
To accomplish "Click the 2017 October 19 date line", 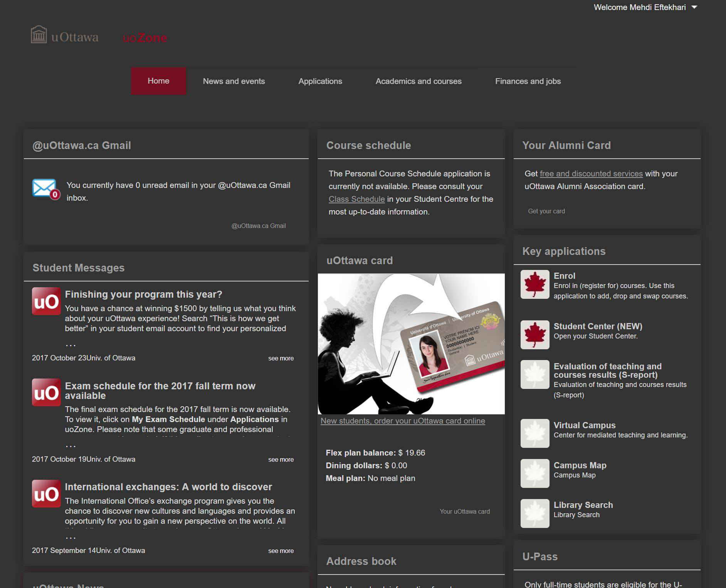I will (x=84, y=459).
